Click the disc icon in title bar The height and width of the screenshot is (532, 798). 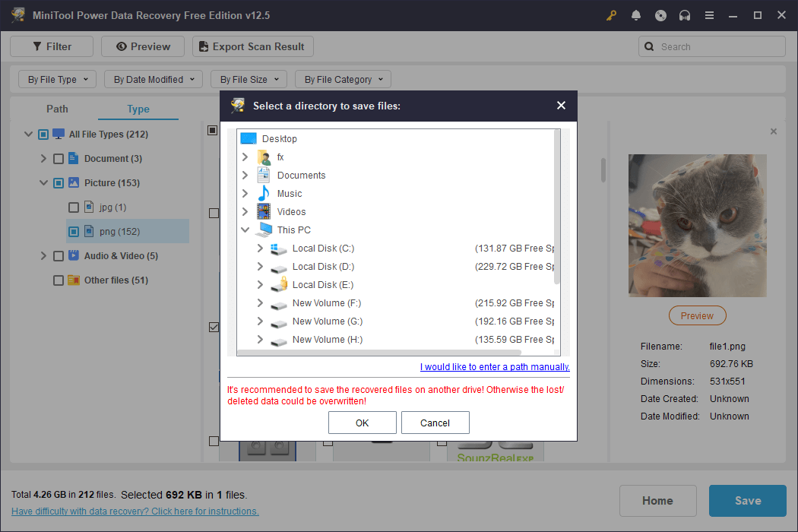660,15
